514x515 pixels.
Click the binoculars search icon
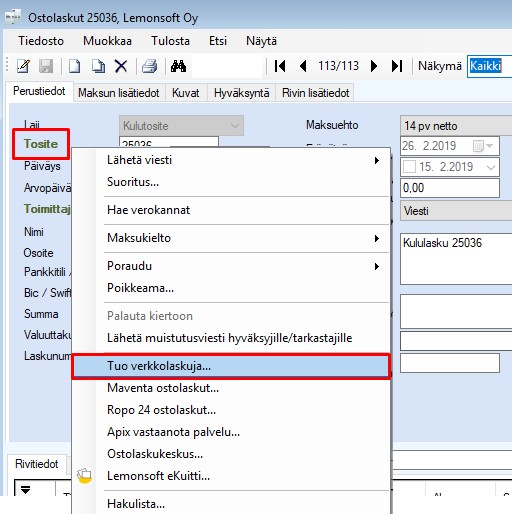click(x=178, y=66)
